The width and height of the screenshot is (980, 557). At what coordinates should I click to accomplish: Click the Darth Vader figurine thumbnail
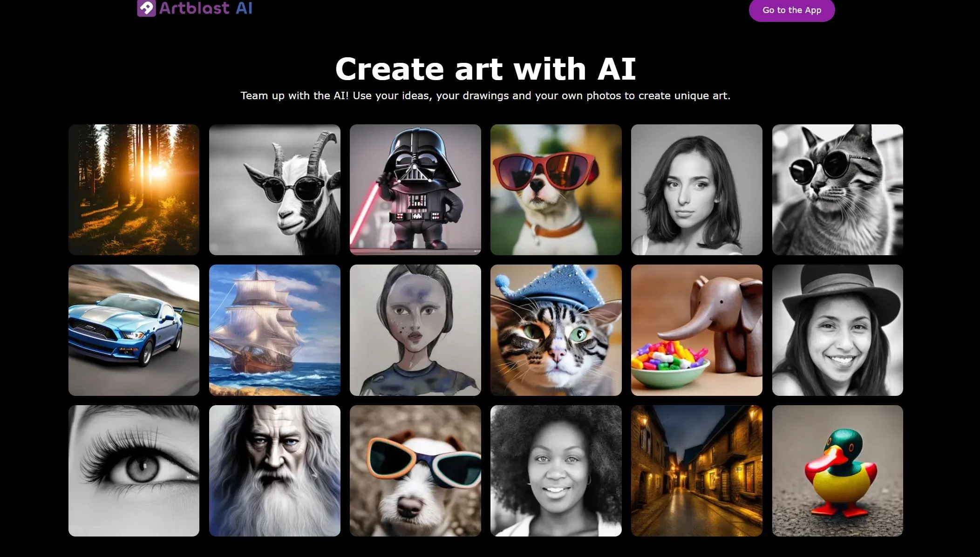click(x=415, y=190)
